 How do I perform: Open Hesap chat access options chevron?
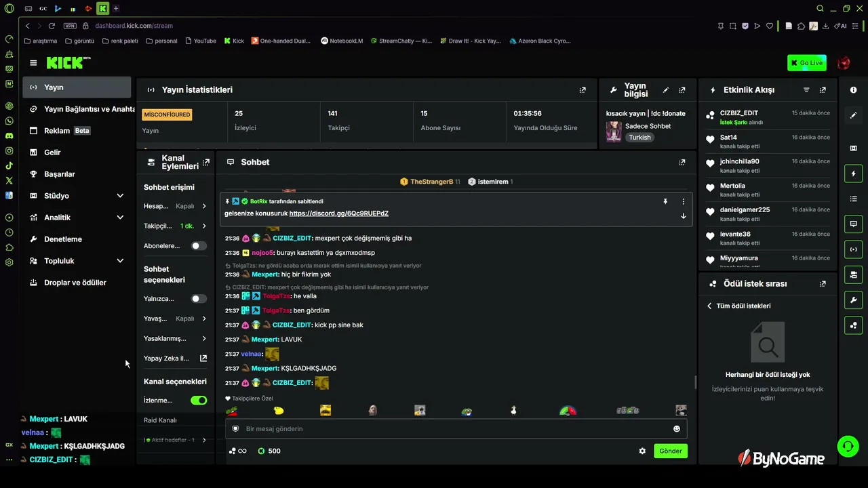click(x=204, y=206)
